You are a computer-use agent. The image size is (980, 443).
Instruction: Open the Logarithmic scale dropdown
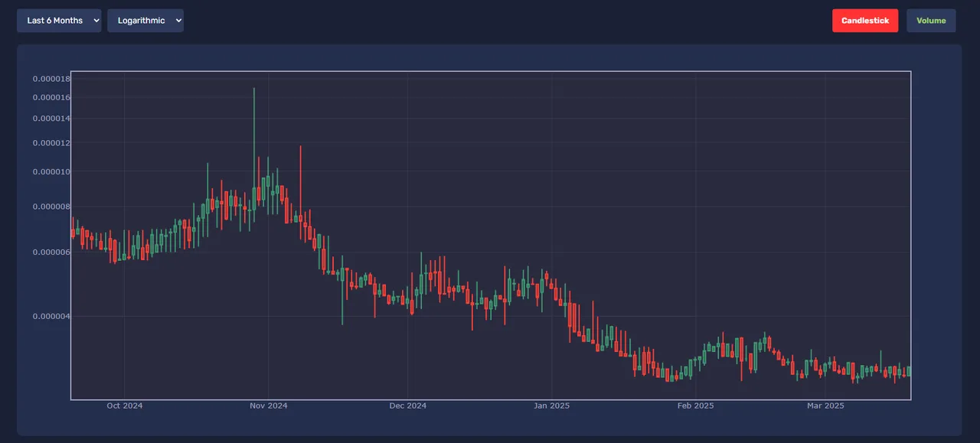145,21
